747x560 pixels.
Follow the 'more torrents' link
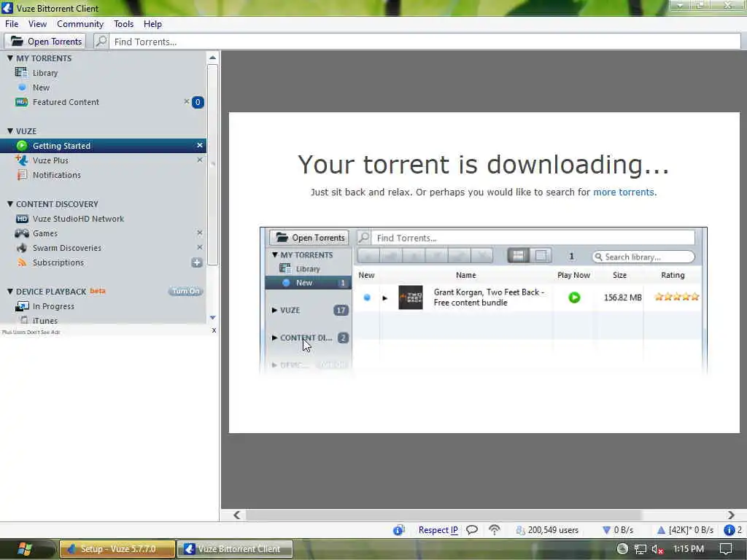point(624,192)
